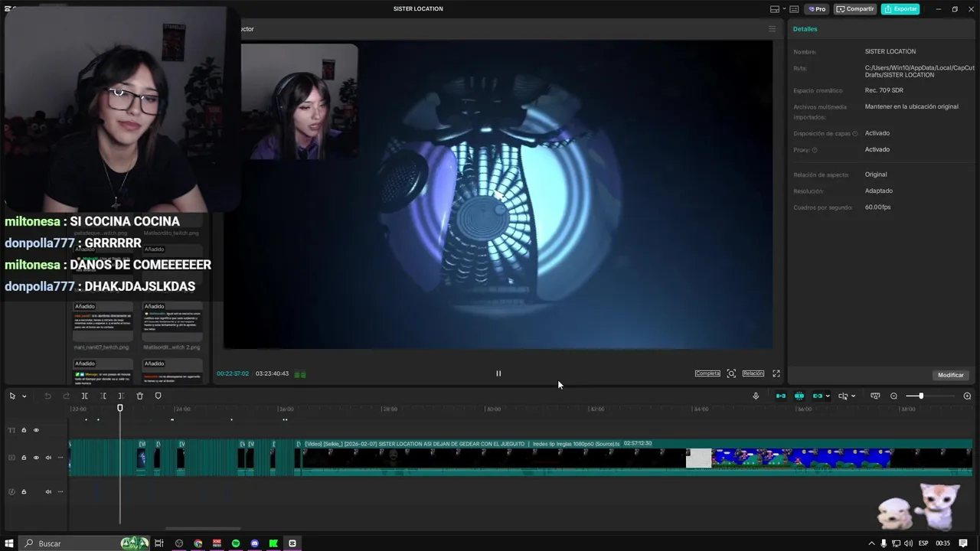Start voiceover recording with microphone icon
The image size is (980, 551).
pyautogui.click(x=756, y=396)
